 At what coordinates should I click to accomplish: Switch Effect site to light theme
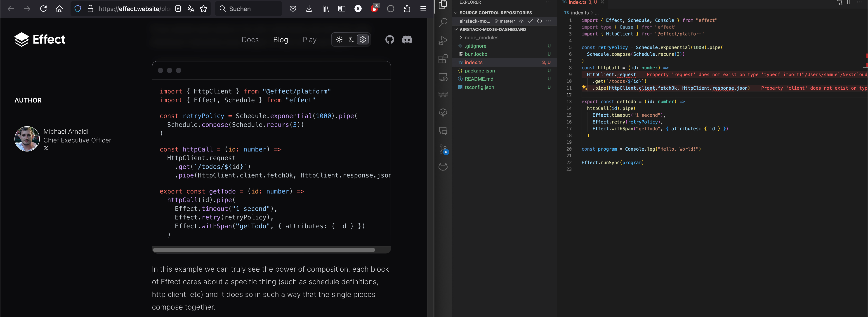click(x=339, y=39)
